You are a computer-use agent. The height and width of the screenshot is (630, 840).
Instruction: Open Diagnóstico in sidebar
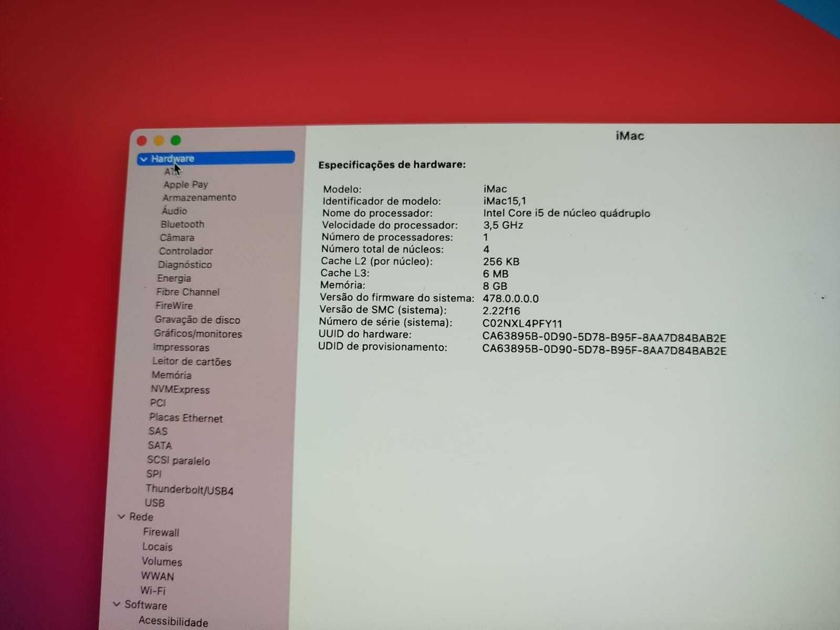pos(185,265)
